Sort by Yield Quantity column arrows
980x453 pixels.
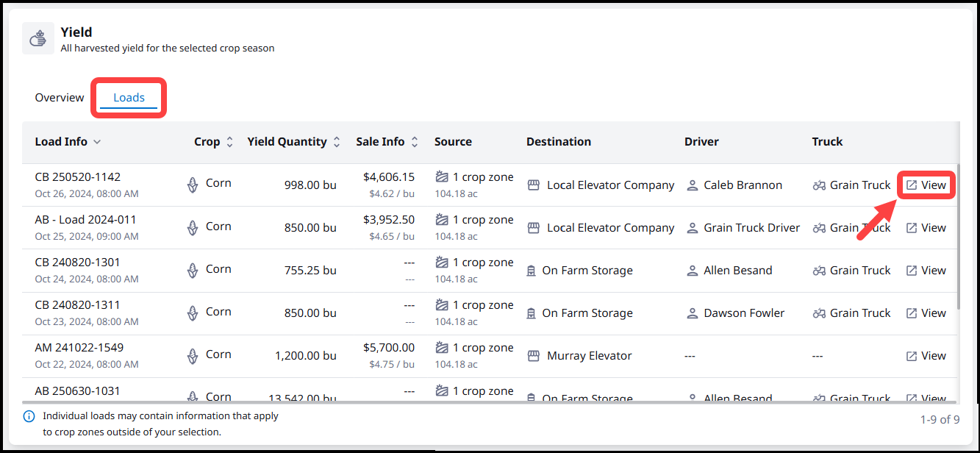click(x=337, y=142)
